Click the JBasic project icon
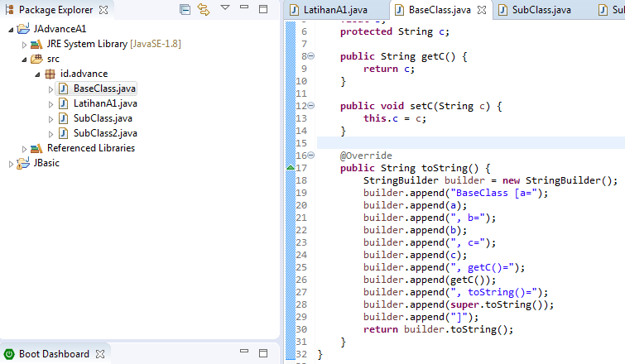 tap(23, 163)
